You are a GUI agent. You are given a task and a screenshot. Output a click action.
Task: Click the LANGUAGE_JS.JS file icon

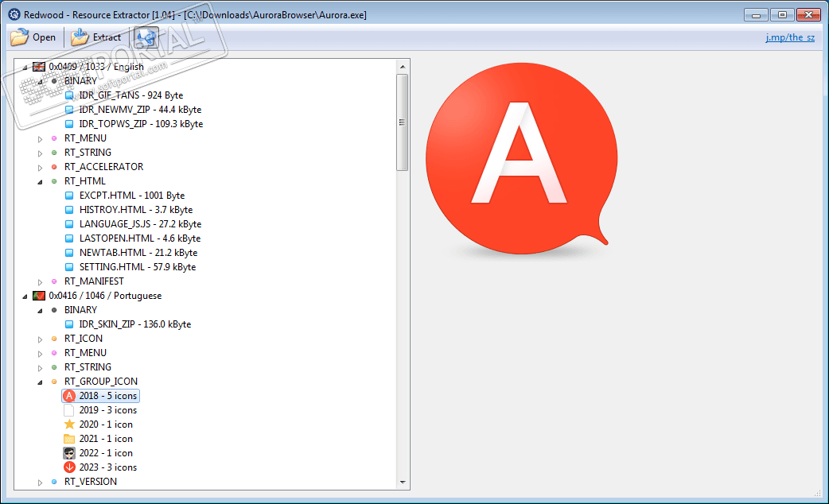[x=69, y=224]
